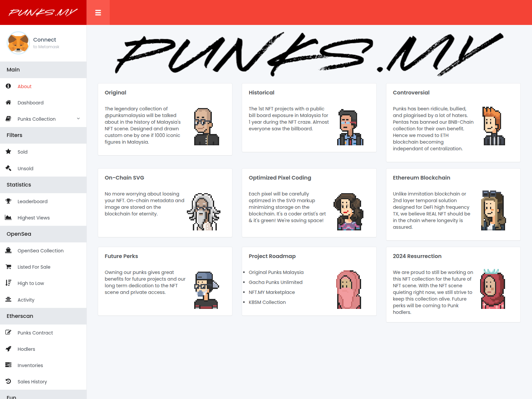Click the Listed For Sale cart icon
Screen dimensions: 532x399
point(8,267)
